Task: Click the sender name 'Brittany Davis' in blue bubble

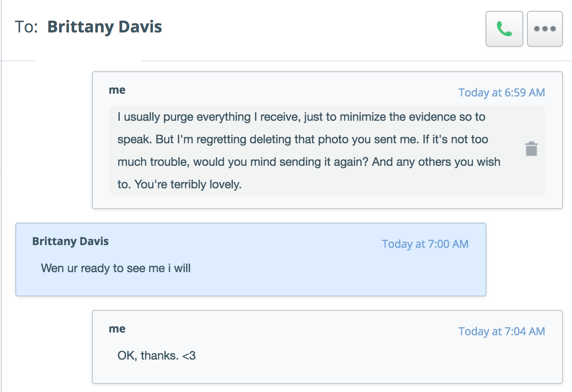Action: (x=70, y=242)
